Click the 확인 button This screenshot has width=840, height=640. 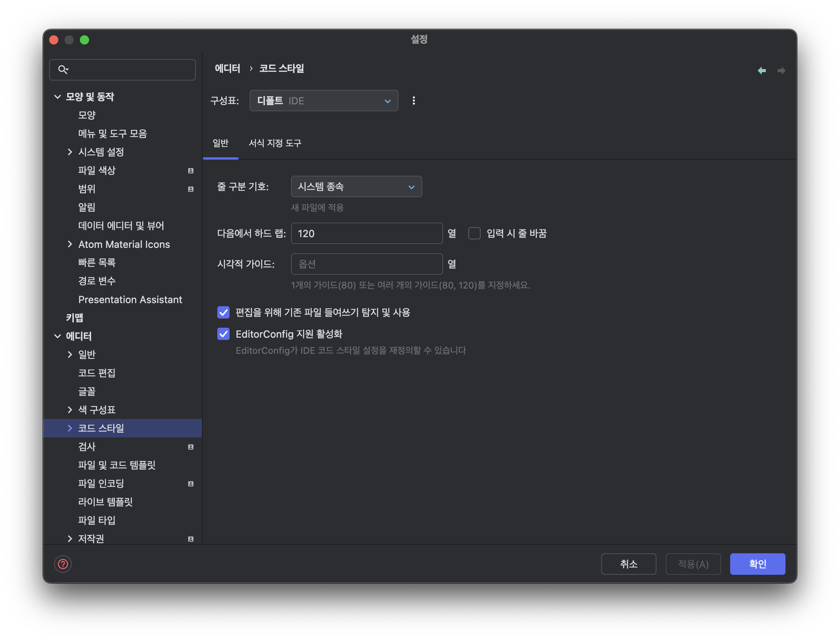pos(757,564)
